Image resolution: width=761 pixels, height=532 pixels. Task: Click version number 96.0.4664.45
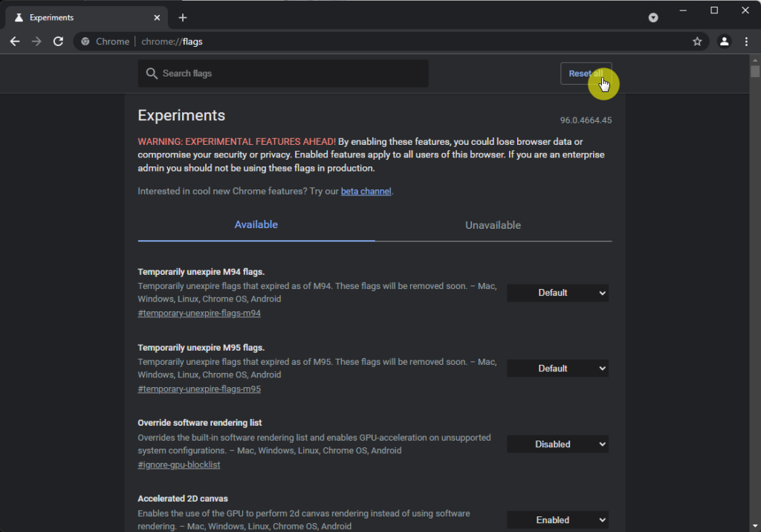[x=586, y=120]
